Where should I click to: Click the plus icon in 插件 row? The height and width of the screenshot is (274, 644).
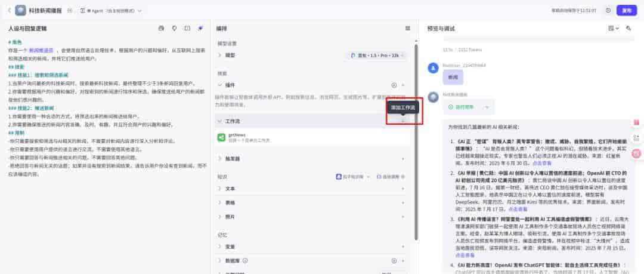(x=403, y=85)
